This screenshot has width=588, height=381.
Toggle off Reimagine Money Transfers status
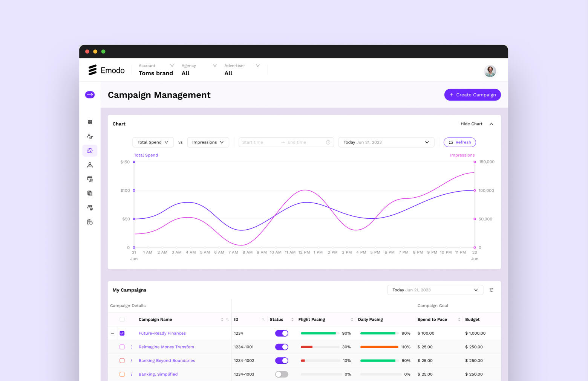tap(282, 347)
